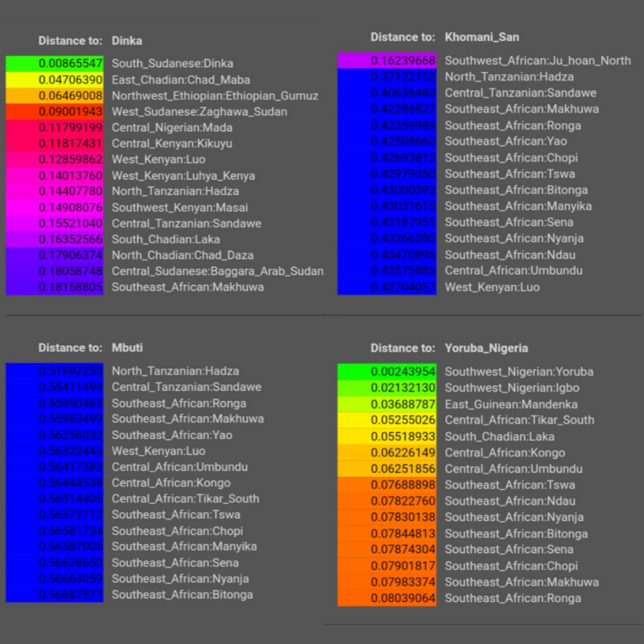Click Southeast_African:Ronga in Yoruba_Nigeria list
The height and width of the screenshot is (644, 644).
pyautogui.click(x=513, y=598)
